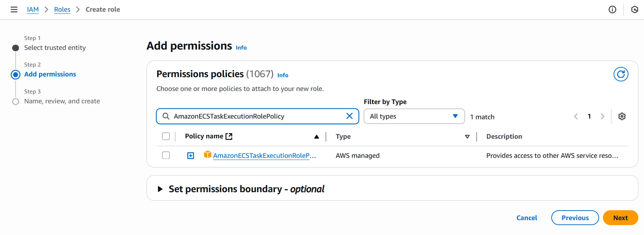Open table preferences gear icon
This screenshot has height=235, width=644.
622,116
